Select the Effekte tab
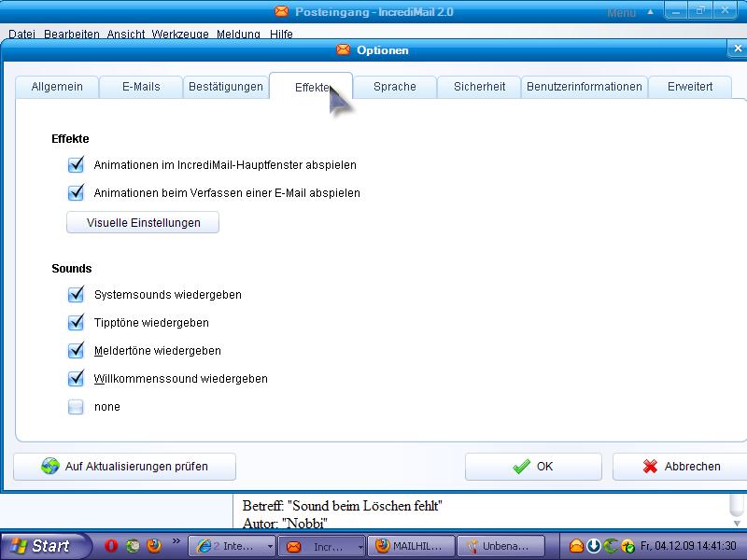The image size is (747, 560). 311,87
